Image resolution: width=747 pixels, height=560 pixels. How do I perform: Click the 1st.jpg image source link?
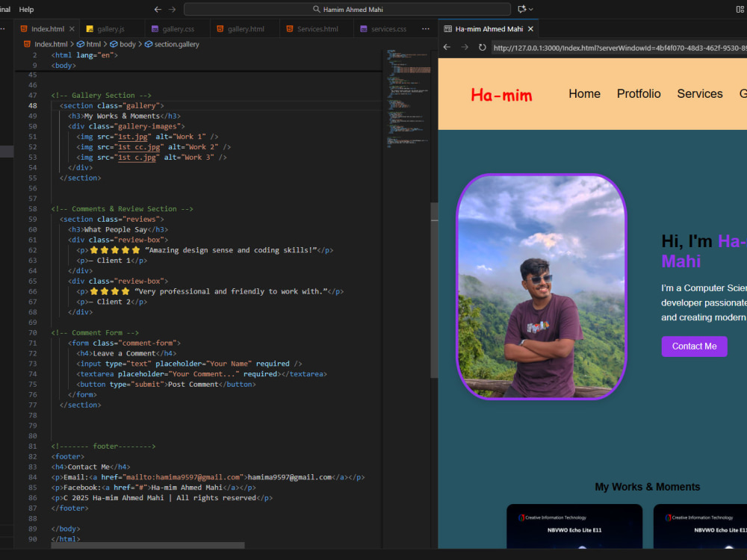(x=132, y=137)
